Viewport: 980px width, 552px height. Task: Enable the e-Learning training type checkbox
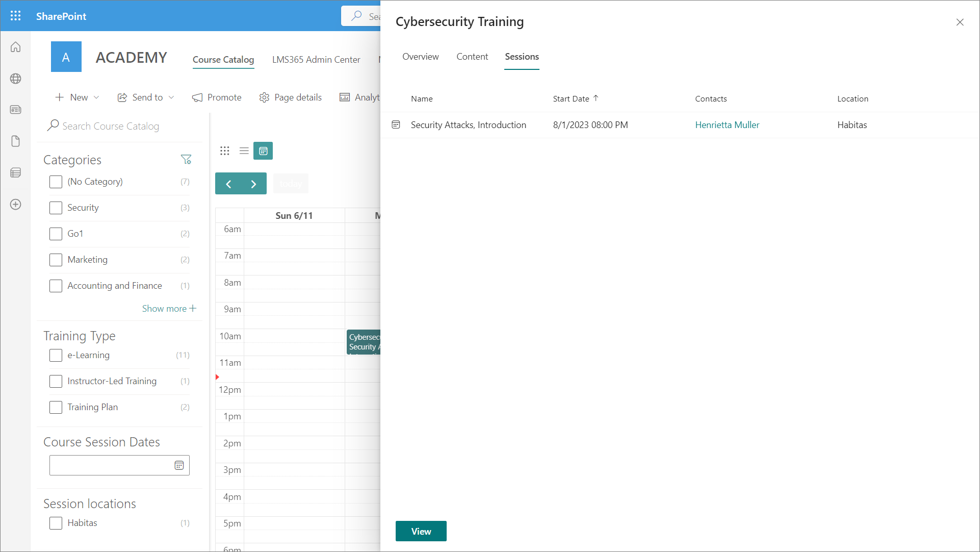click(56, 355)
